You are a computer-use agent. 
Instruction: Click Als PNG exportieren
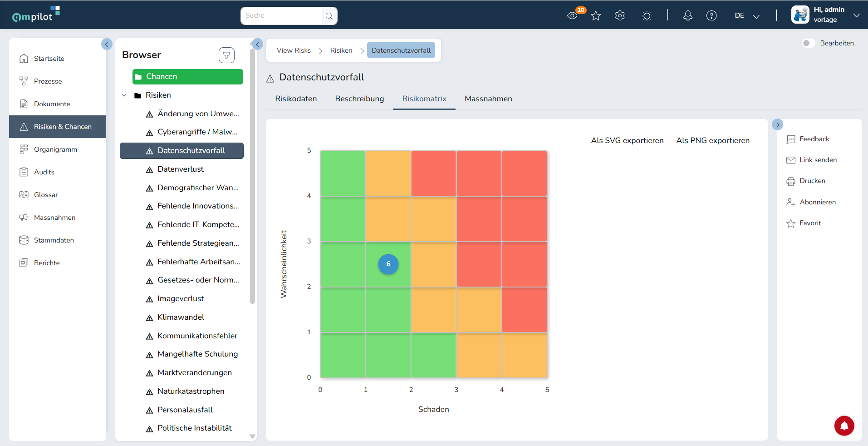click(713, 141)
